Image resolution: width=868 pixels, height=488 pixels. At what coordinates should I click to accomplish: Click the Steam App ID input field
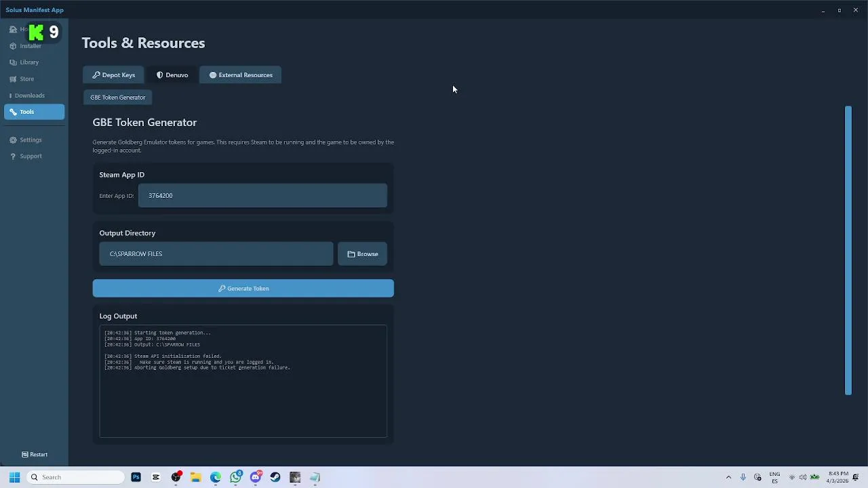click(262, 196)
